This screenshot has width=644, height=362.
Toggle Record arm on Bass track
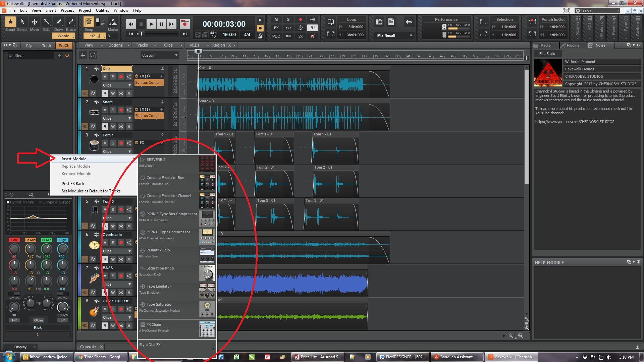point(121,276)
